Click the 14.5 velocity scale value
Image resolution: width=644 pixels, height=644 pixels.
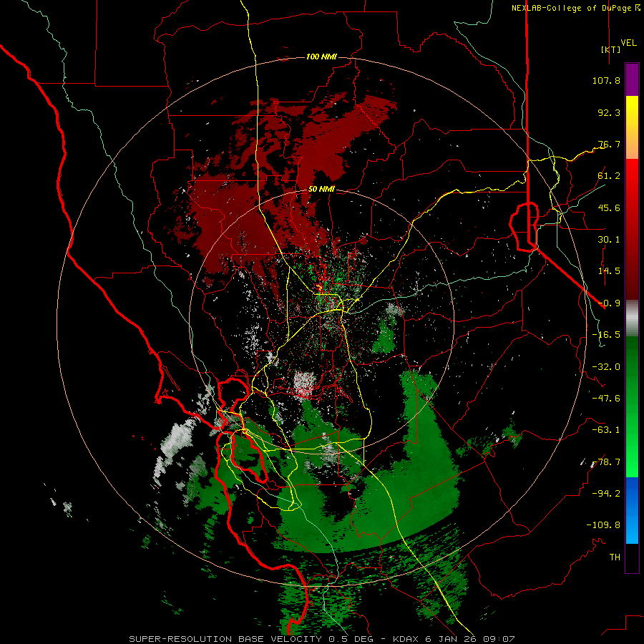609,271
